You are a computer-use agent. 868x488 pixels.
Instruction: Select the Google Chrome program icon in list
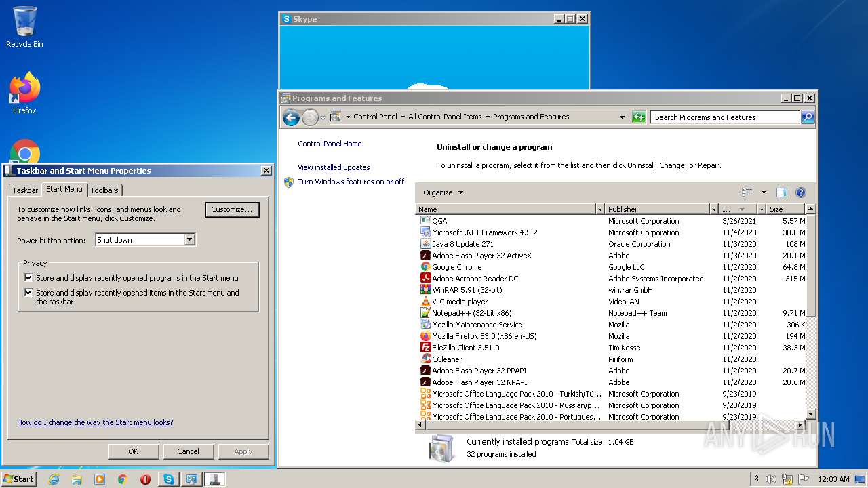point(425,267)
